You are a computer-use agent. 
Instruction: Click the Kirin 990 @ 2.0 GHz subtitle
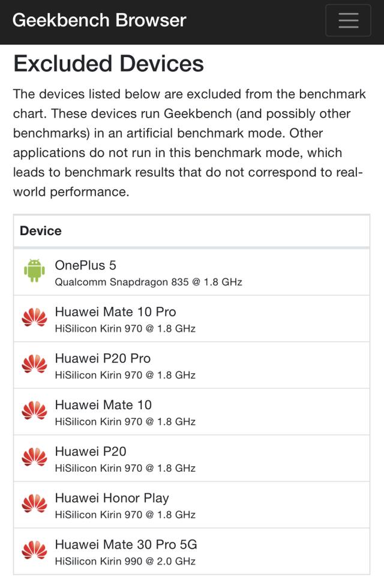click(x=125, y=562)
